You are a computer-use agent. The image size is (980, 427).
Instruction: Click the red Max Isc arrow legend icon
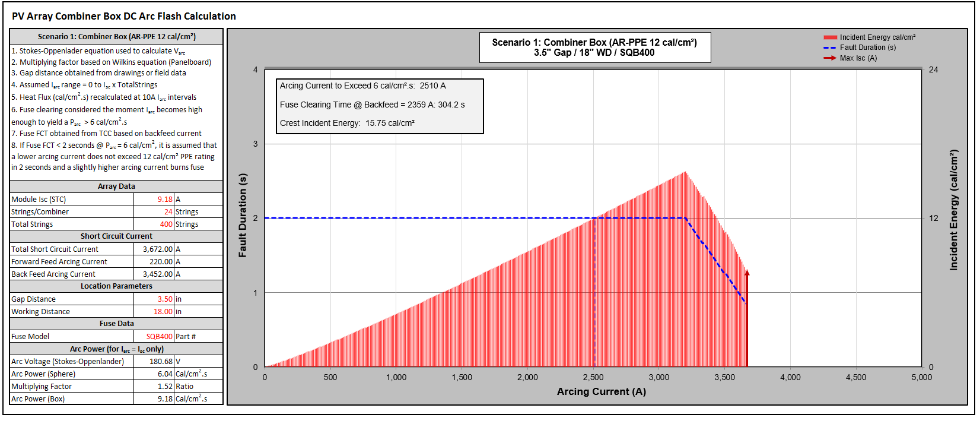click(x=830, y=58)
